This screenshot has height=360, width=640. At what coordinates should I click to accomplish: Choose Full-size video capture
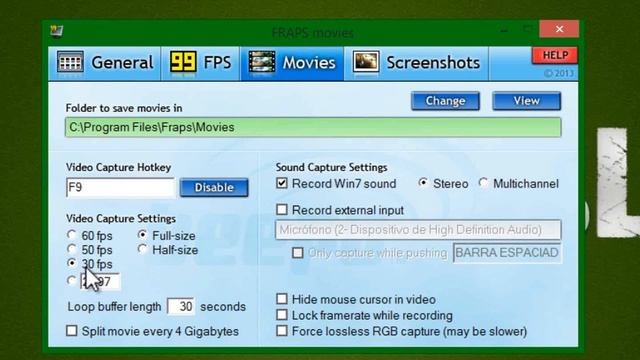click(142, 235)
